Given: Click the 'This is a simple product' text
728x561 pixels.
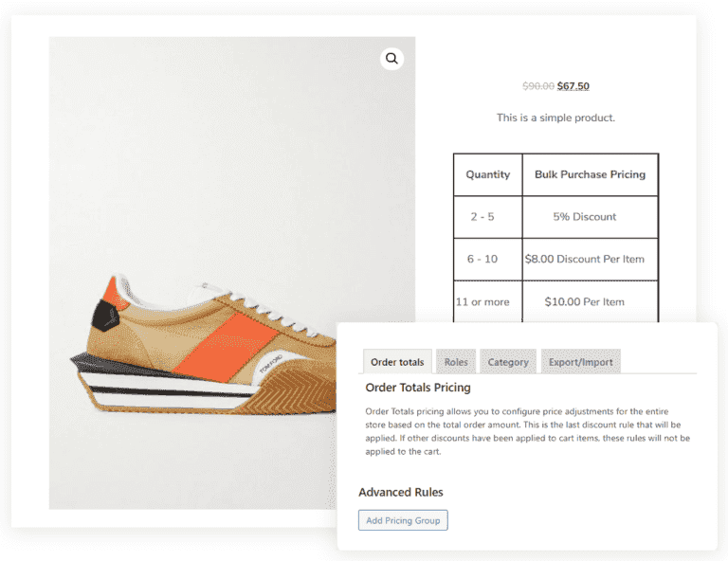Looking at the screenshot, I should pyautogui.click(x=555, y=118).
